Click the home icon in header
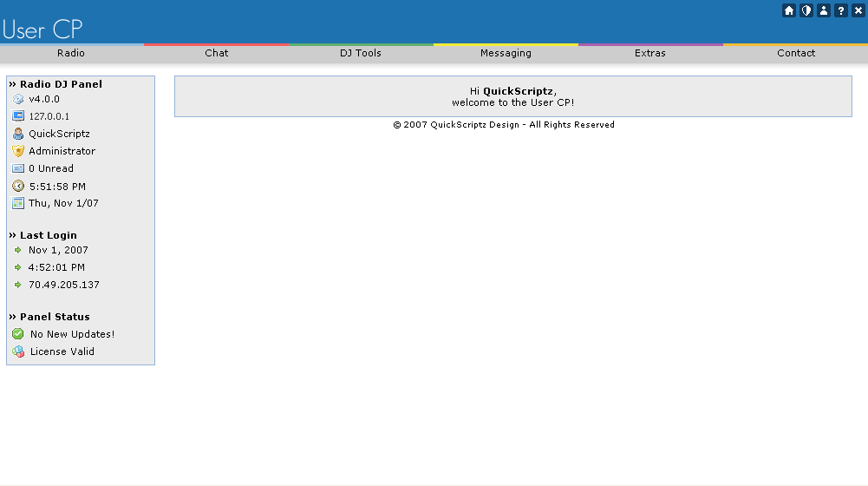 point(789,10)
